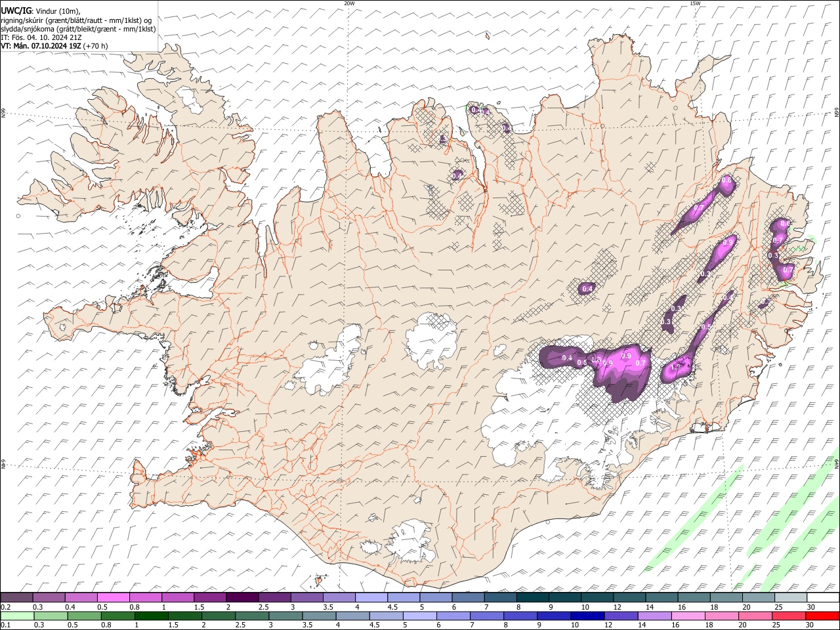840x630 pixels.
Task: Pick the bright pink upper swatch labelled 0.5
Action: tap(113, 597)
